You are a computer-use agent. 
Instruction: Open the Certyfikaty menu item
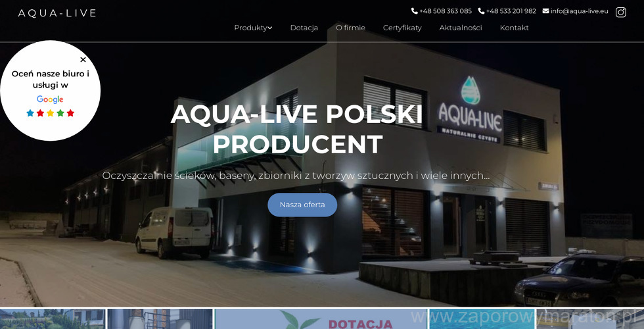[x=402, y=28]
